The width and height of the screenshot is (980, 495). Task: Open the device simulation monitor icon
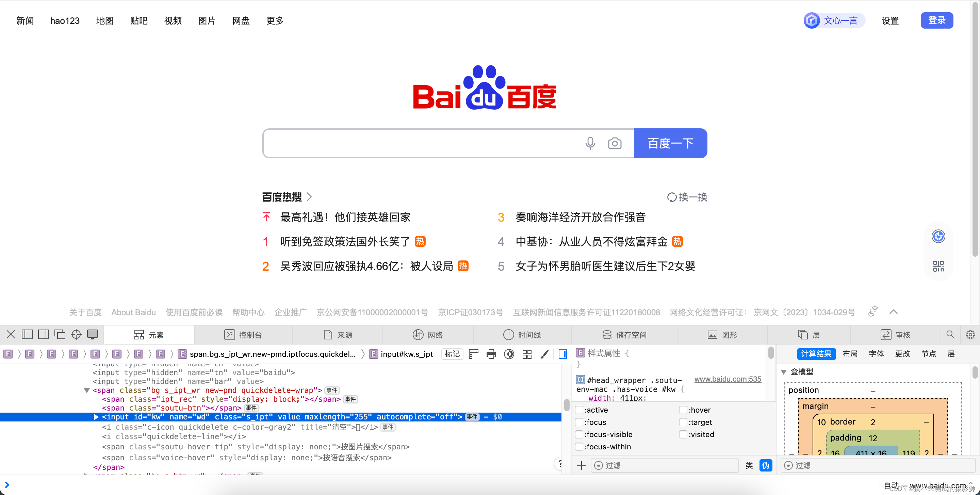click(93, 334)
